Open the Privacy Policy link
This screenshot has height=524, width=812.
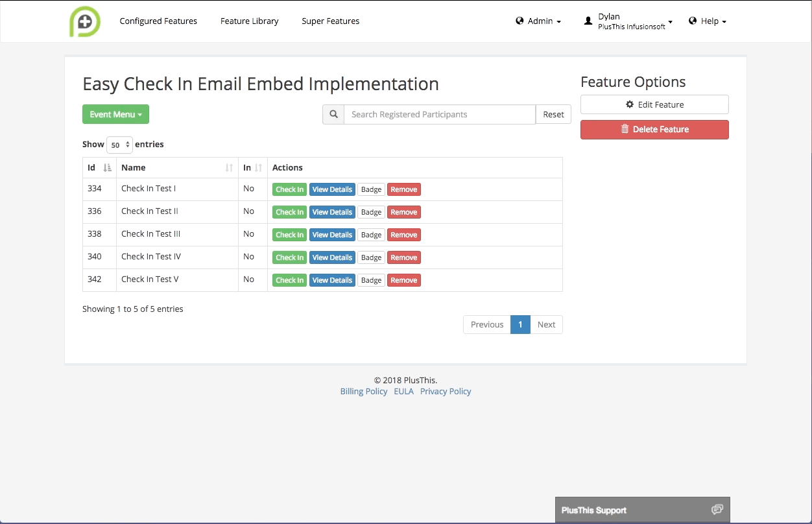click(446, 391)
